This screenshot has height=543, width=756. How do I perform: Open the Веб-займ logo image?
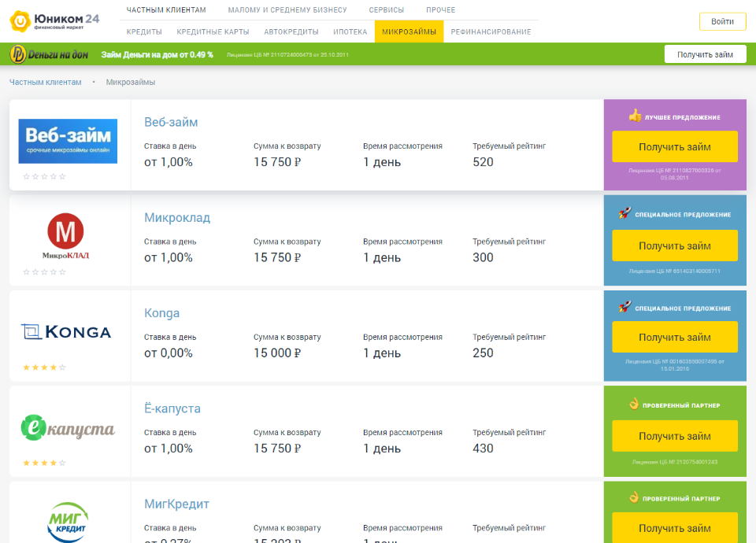click(x=68, y=141)
